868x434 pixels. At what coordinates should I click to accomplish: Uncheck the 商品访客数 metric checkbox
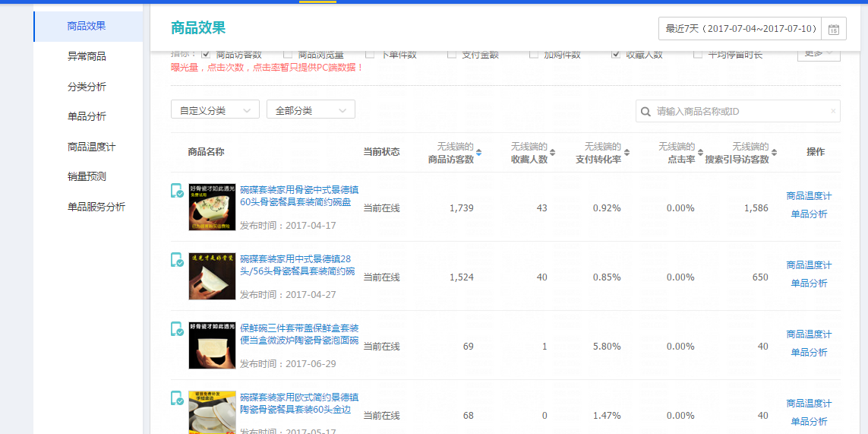(206, 54)
